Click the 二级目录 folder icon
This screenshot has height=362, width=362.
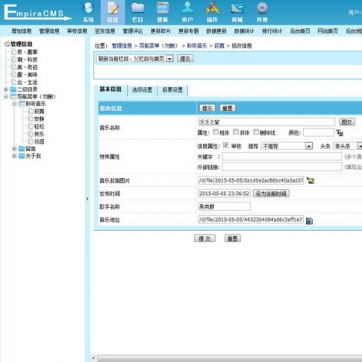click(13, 89)
